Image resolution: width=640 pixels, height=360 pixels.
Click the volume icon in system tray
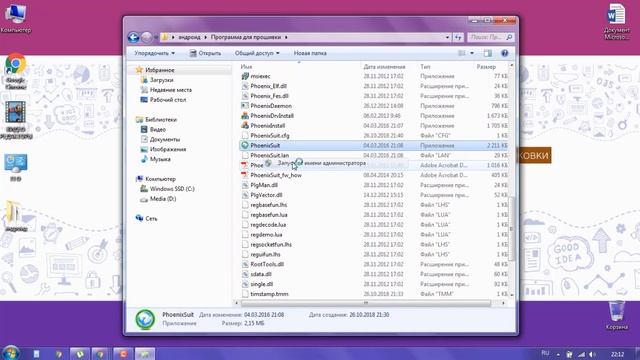click(592, 354)
